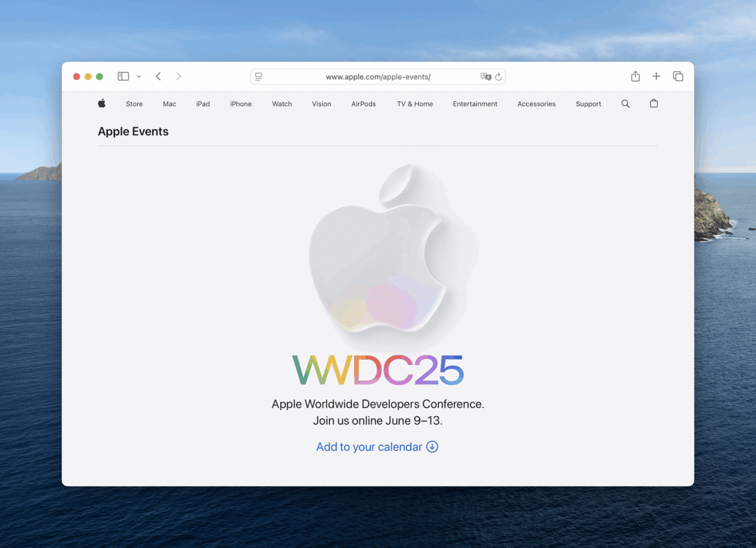Screen dimensions: 756x548
Task: Show the tab overview
Action: 678,76
